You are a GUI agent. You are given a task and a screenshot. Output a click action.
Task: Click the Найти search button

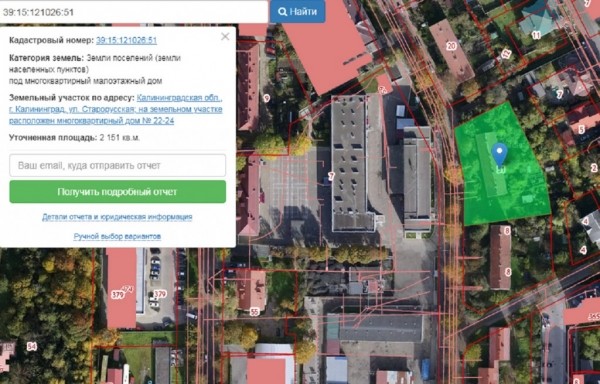298,11
